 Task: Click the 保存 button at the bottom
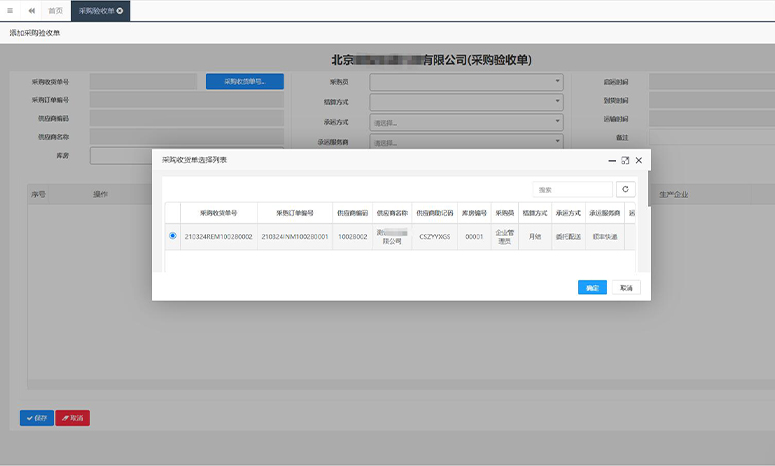click(x=37, y=418)
